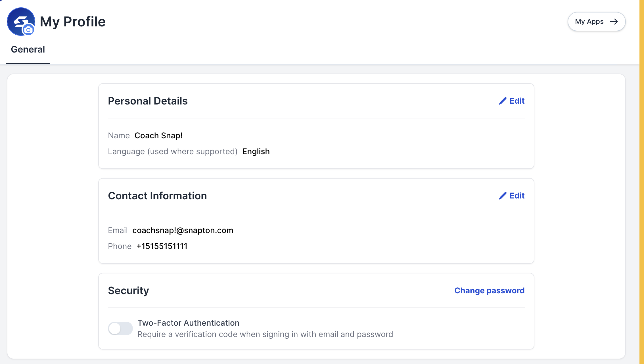The height and width of the screenshot is (364, 644).
Task: Click the Security heading
Action: point(128,290)
